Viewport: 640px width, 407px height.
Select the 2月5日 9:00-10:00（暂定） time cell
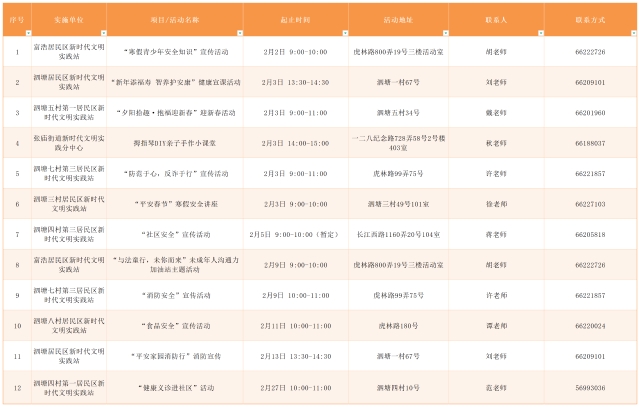coord(295,235)
